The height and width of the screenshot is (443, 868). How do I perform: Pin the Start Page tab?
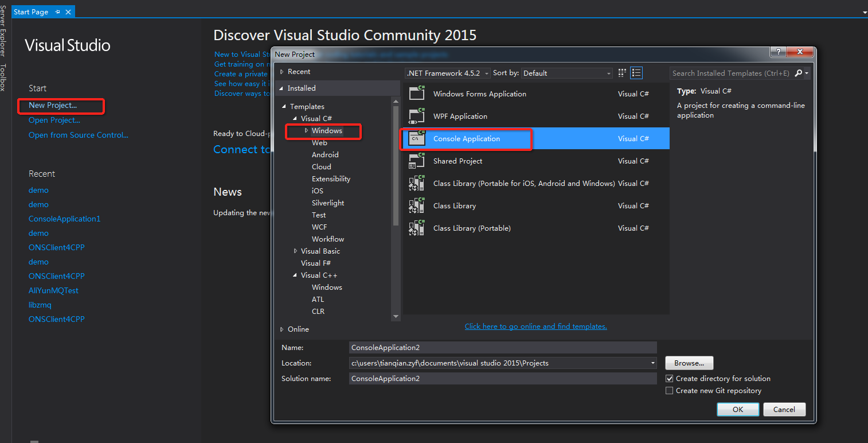point(57,12)
